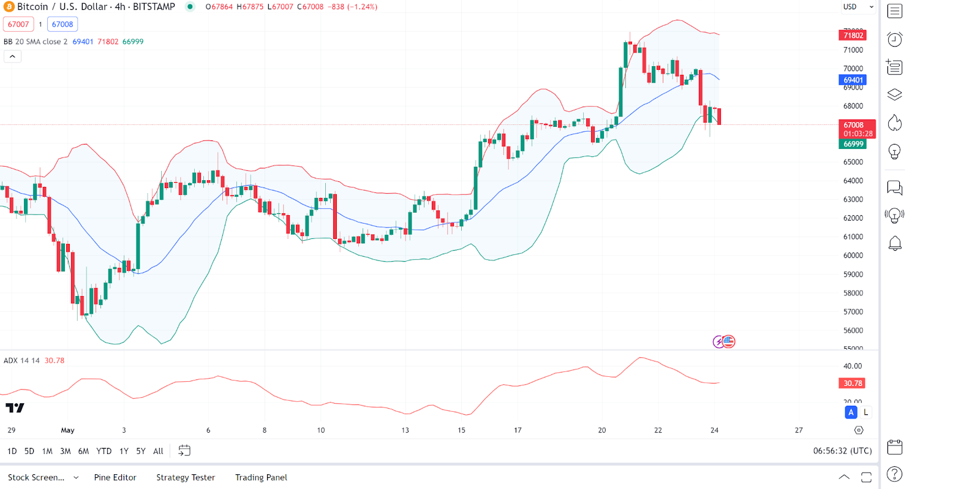
Task: Select the 6M time range
Action: tap(84, 451)
